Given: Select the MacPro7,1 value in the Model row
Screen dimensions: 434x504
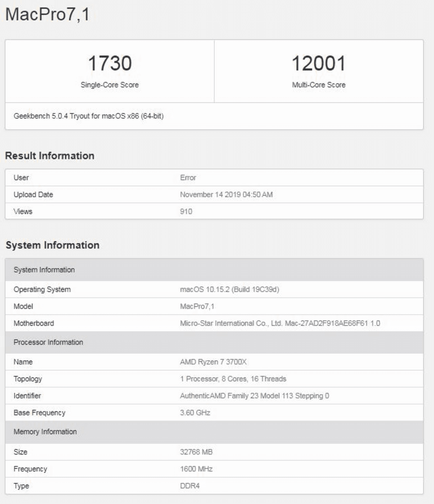Looking at the screenshot, I should coord(197,306).
